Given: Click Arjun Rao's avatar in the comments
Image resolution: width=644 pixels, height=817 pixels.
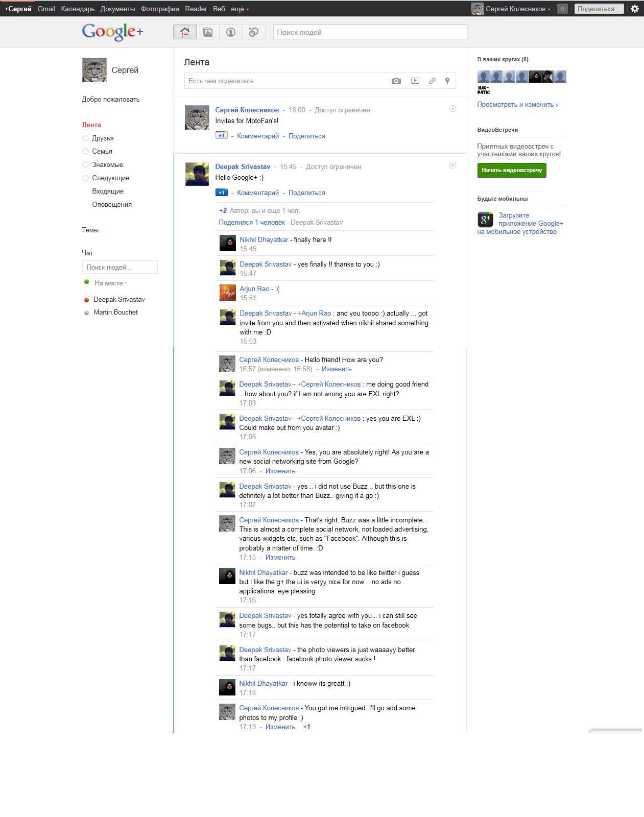Looking at the screenshot, I should [x=228, y=293].
